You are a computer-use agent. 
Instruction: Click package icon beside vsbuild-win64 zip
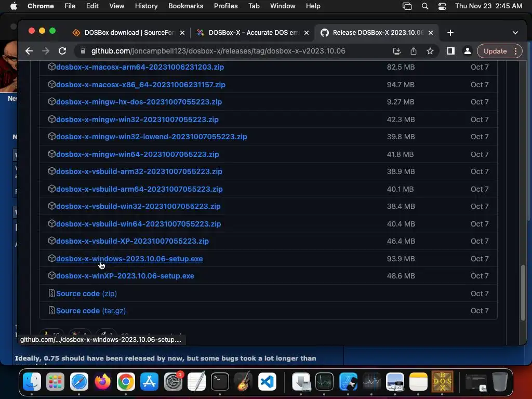51,223
